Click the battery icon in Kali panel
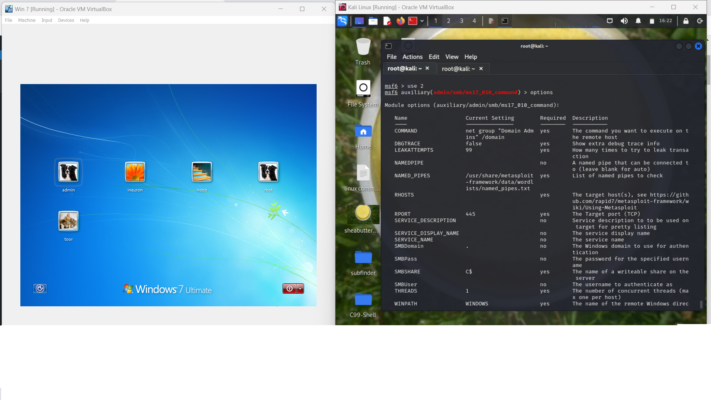 [652, 21]
